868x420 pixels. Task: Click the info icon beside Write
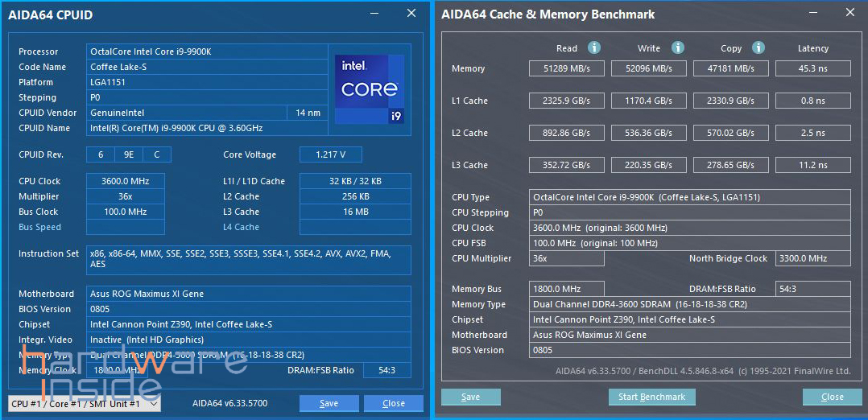click(x=678, y=48)
